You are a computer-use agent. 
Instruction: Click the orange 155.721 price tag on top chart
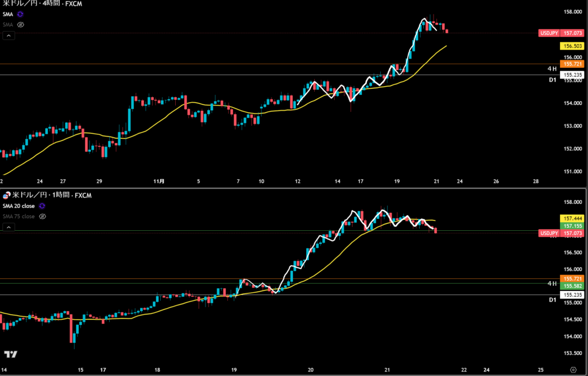571,64
